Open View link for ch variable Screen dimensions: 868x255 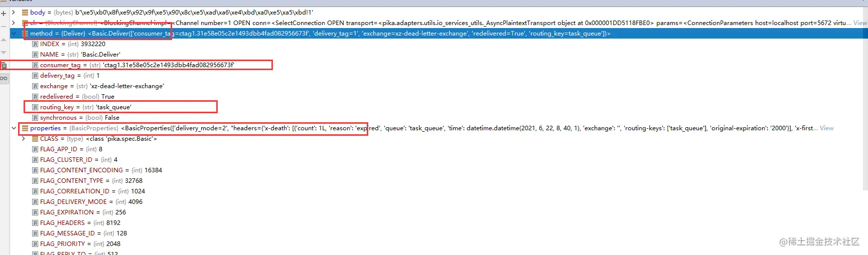coord(860,23)
